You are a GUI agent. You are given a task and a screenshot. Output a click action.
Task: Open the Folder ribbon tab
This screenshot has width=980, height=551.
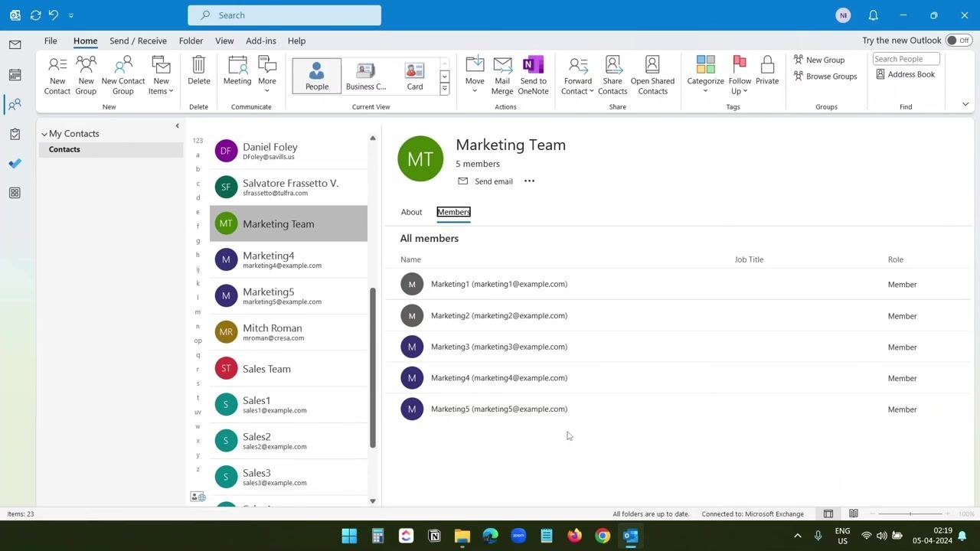pos(191,41)
